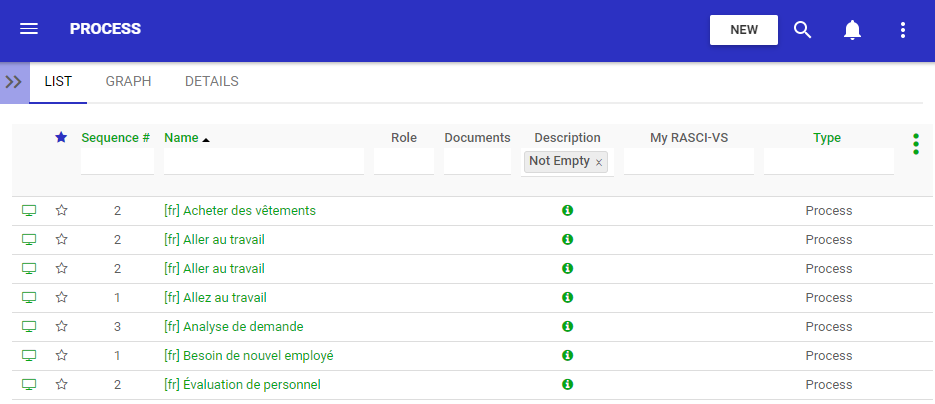Favorite the Acheter des vêtements process
This screenshot has height=404, width=935.
pyautogui.click(x=61, y=211)
